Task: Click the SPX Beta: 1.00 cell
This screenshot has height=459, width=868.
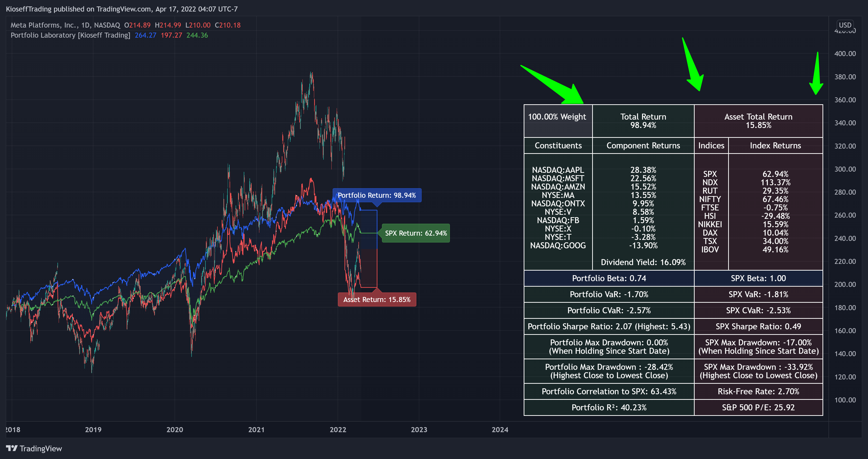Action: pyautogui.click(x=759, y=278)
